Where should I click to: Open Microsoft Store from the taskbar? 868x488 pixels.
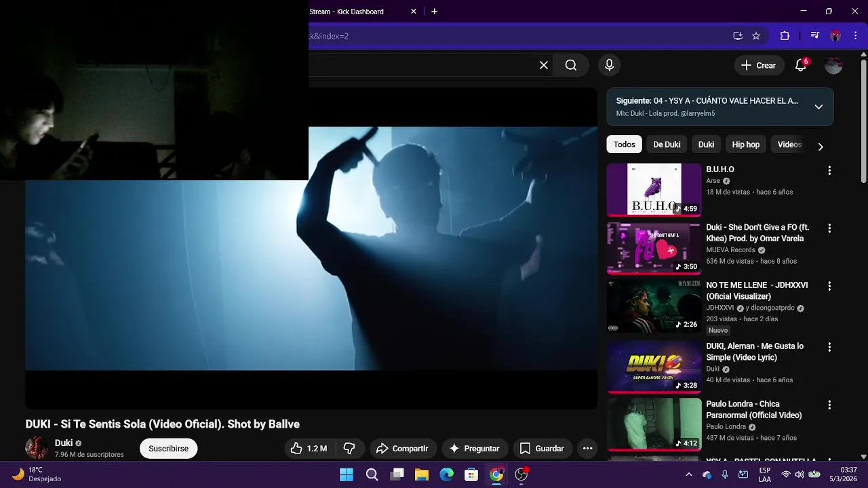click(x=471, y=474)
